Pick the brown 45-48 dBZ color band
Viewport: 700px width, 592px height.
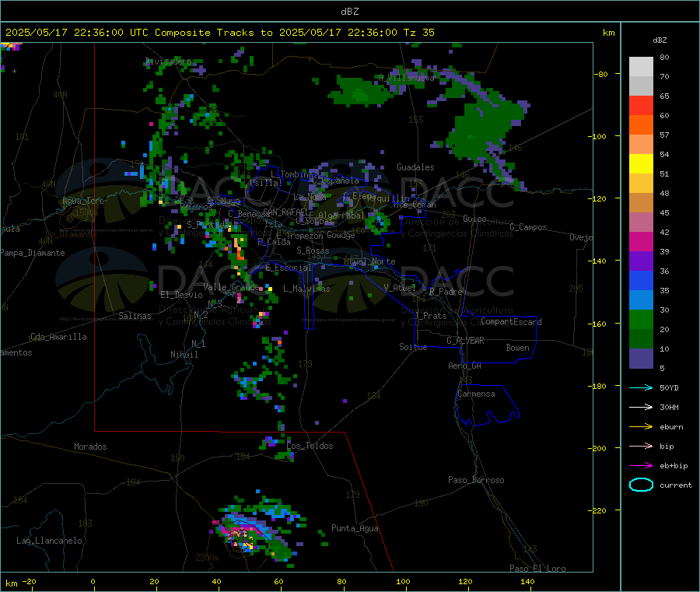(x=641, y=203)
